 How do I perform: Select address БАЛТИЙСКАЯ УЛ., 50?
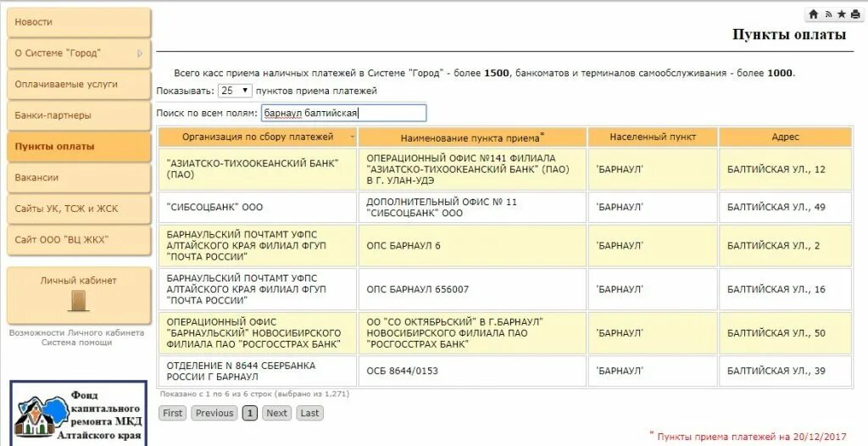[785, 333]
